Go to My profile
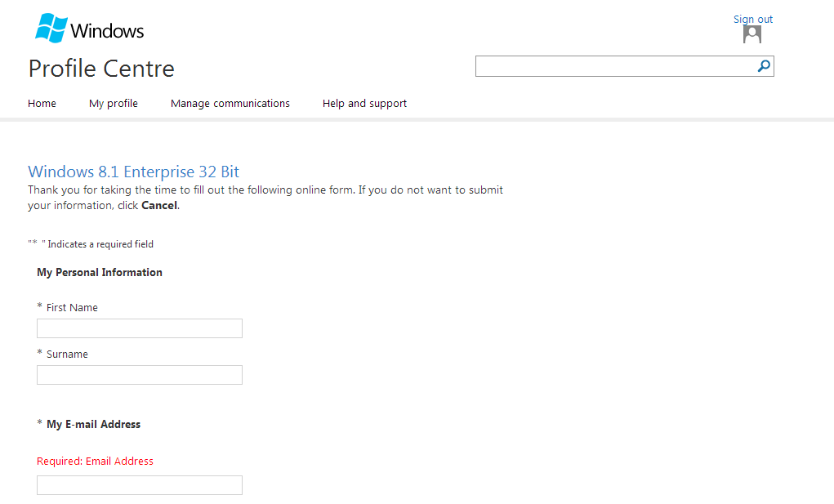 114,103
